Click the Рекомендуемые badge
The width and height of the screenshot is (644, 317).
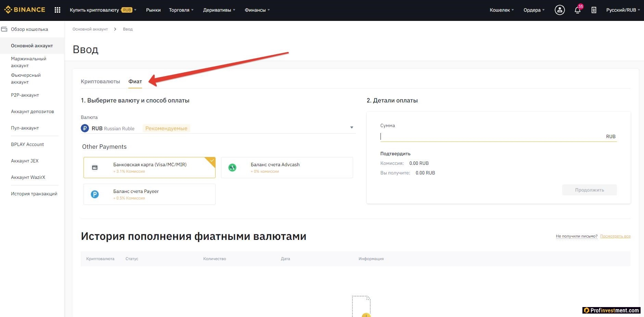166,128
